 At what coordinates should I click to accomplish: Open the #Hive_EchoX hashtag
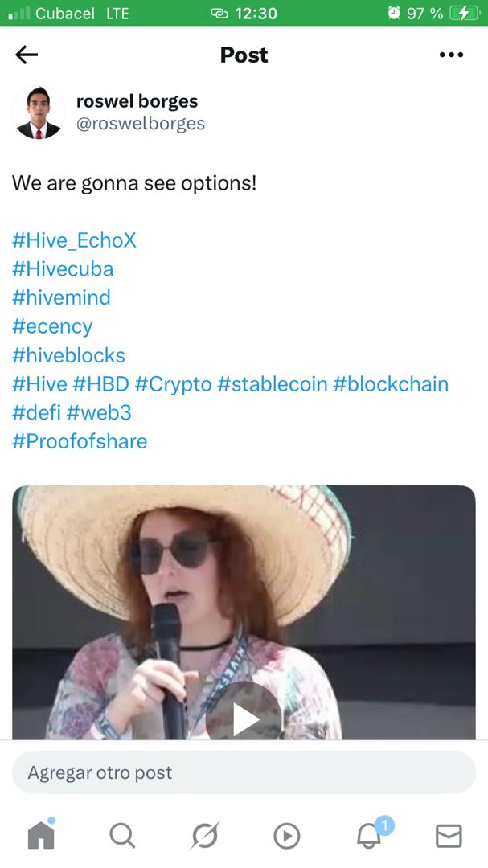[x=74, y=240]
